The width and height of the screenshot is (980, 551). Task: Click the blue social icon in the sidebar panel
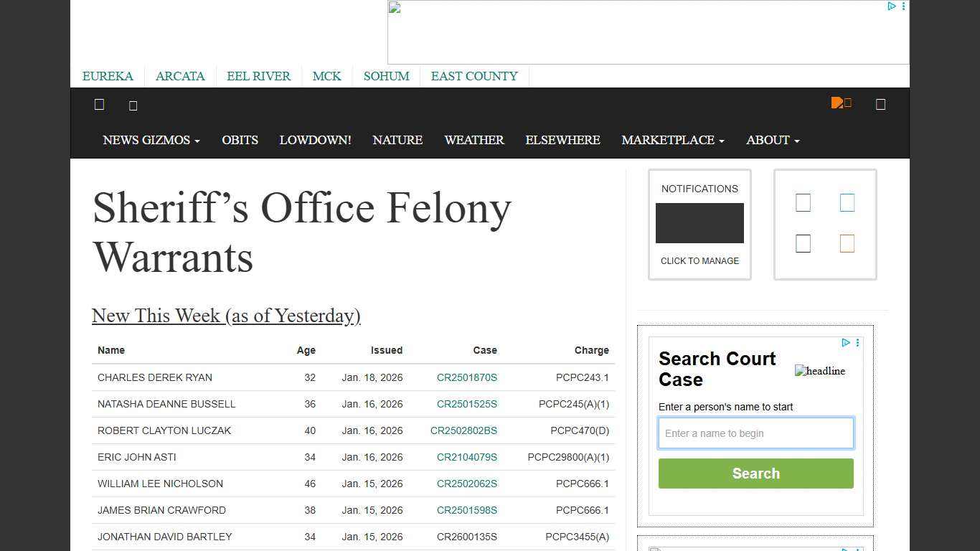click(847, 202)
